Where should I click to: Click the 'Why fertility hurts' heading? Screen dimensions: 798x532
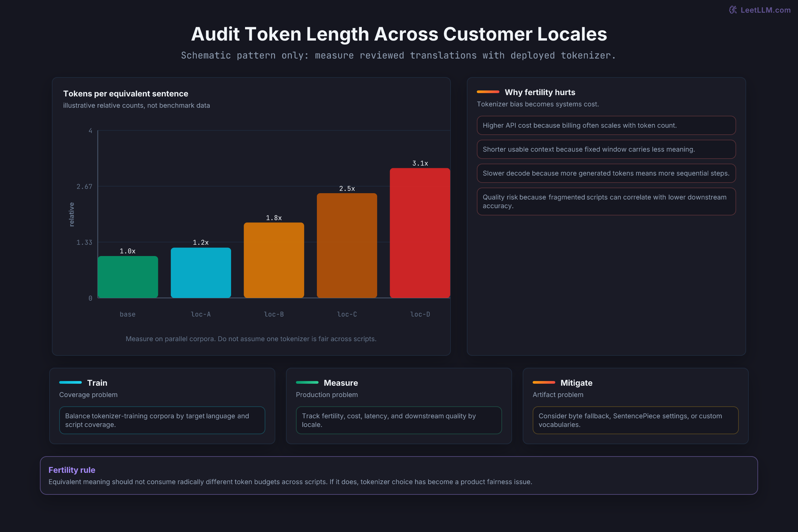(x=540, y=92)
